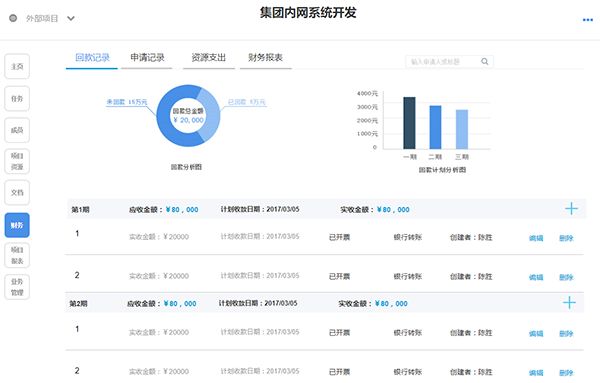This screenshot has width=600, height=383.
Task: Click 第1期 应收金额 ¥80,000 value
Action: [182, 210]
